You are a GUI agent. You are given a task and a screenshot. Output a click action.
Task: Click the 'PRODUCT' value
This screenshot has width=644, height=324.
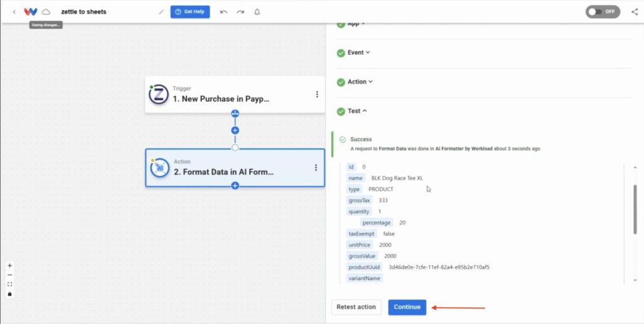coord(380,189)
